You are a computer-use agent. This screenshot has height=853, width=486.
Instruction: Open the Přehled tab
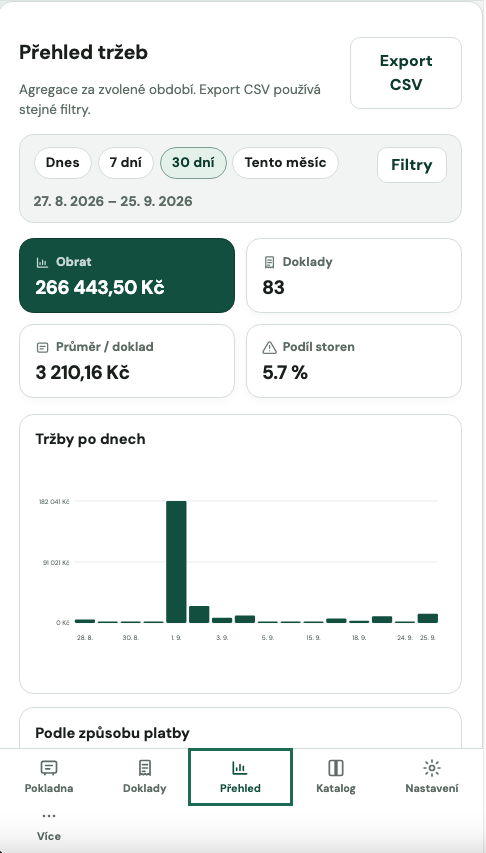(241, 777)
